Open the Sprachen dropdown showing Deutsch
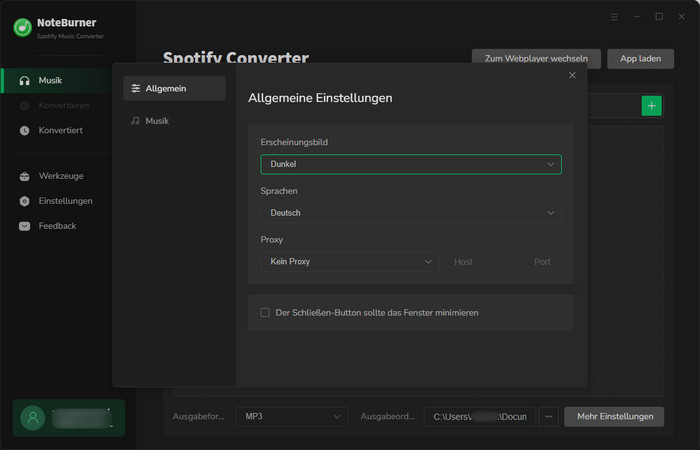 pyautogui.click(x=411, y=213)
